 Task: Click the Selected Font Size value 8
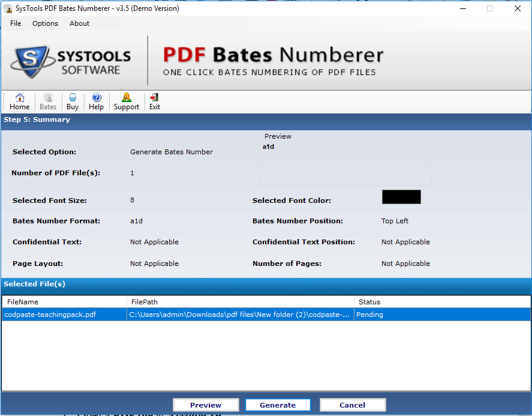coord(132,200)
